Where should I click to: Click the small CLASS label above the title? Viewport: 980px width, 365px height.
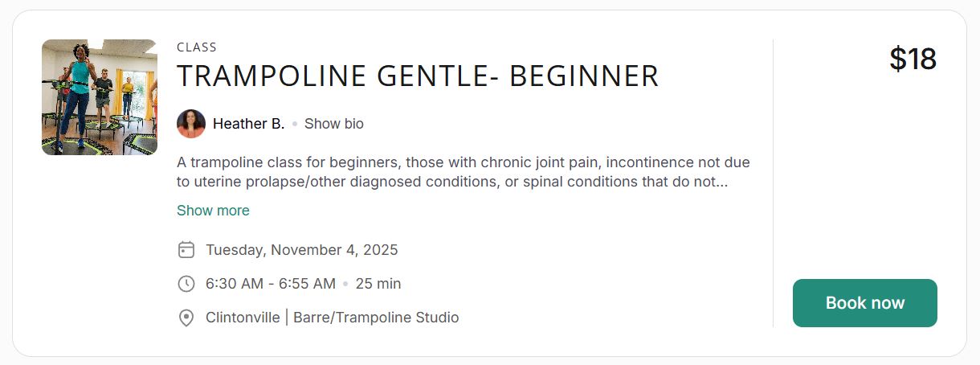coord(197,47)
